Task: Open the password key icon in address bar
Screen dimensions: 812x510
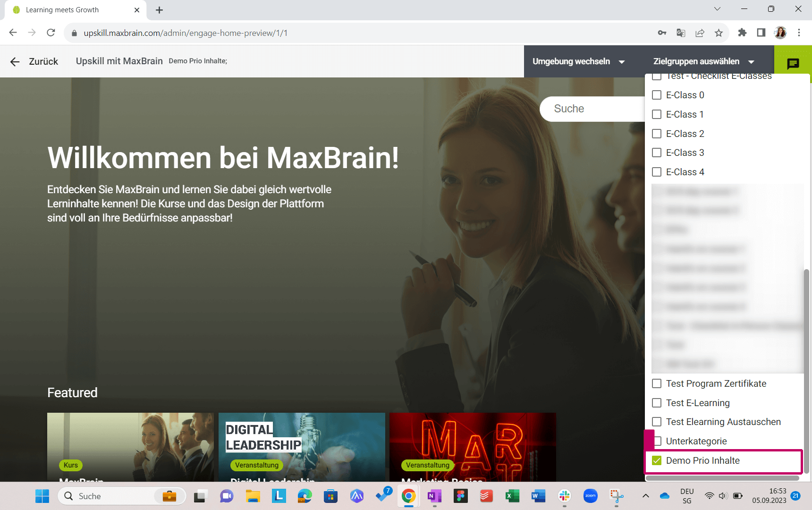Action: (662, 33)
